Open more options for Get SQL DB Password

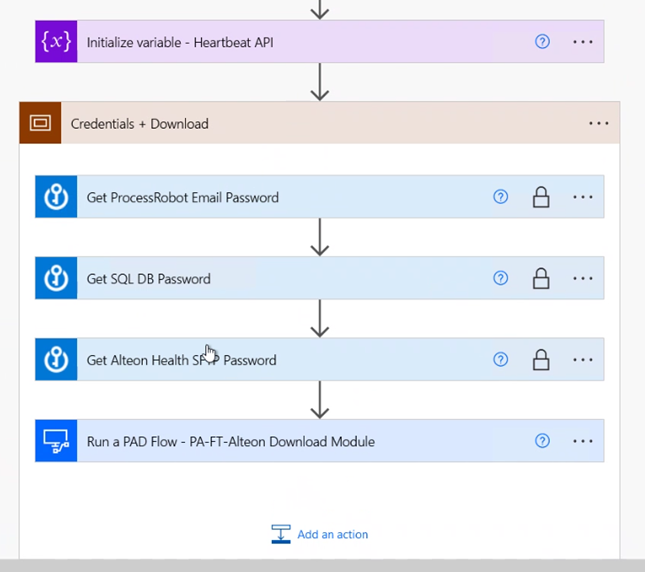(x=583, y=279)
